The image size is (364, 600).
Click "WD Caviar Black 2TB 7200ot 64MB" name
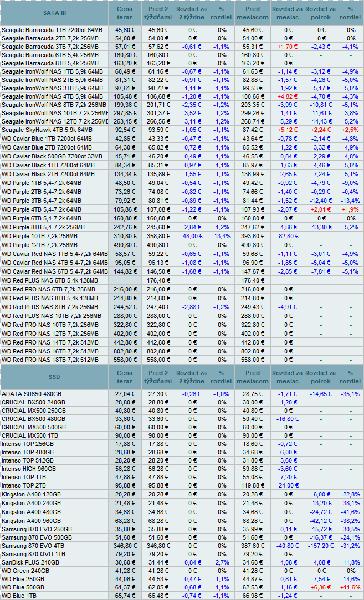click(48, 174)
